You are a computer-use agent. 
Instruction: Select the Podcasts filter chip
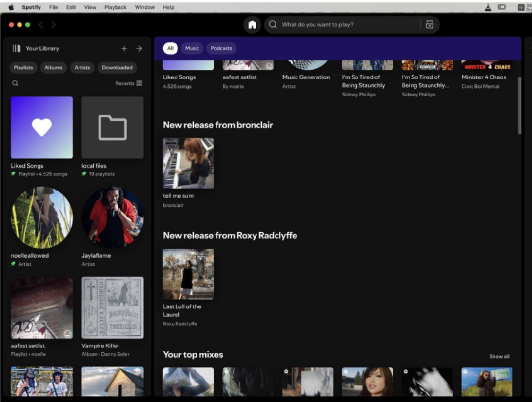pyautogui.click(x=221, y=48)
